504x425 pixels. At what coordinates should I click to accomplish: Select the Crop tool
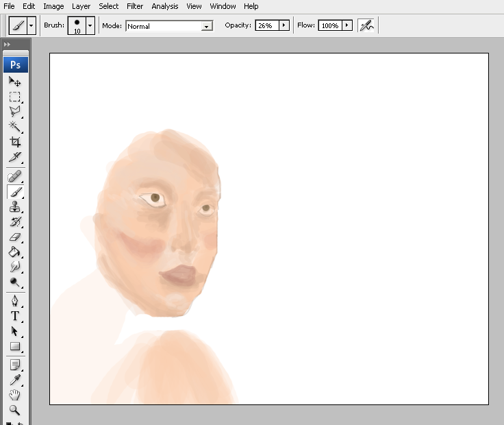(14, 142)
